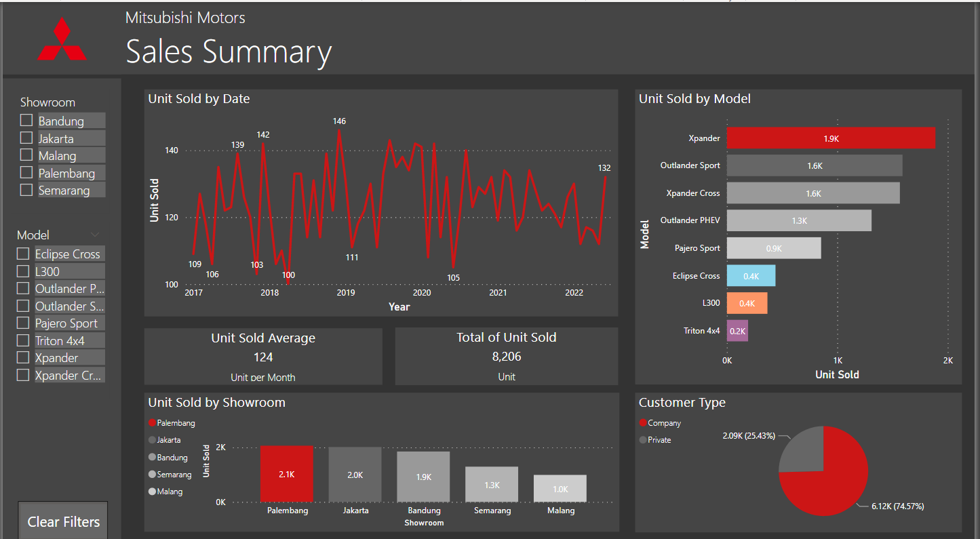Click the purple Triton 4x4 bar

tap(737, 330)
